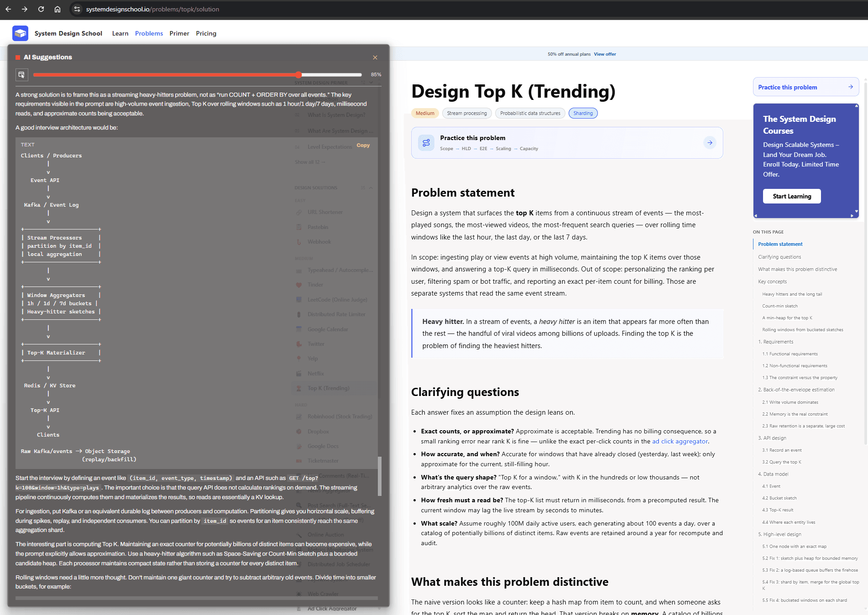This screenshot has width=868, height=615.
Task: Click the System Design School logo
Action: click(20, 33)
